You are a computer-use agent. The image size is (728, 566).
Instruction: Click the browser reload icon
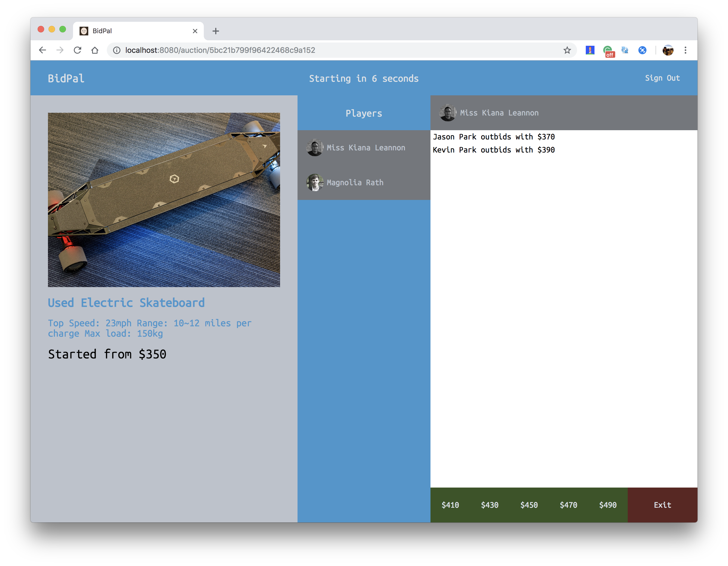tap(77, 50)
